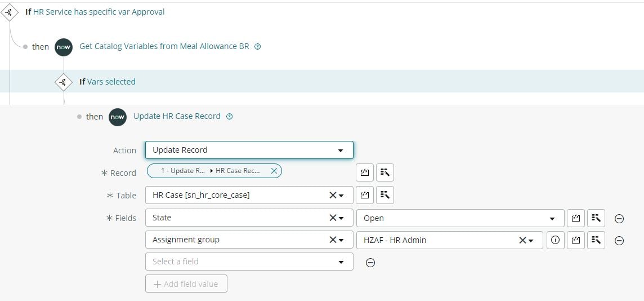The image size is (644, 301).
Task: Toggle scripting for the State value
Action: tap(576, 218)
